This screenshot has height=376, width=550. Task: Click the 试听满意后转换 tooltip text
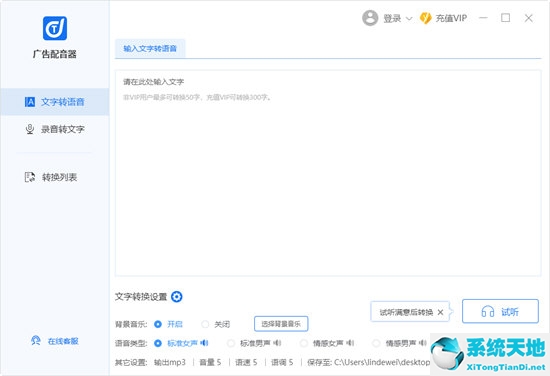(406, 312)
